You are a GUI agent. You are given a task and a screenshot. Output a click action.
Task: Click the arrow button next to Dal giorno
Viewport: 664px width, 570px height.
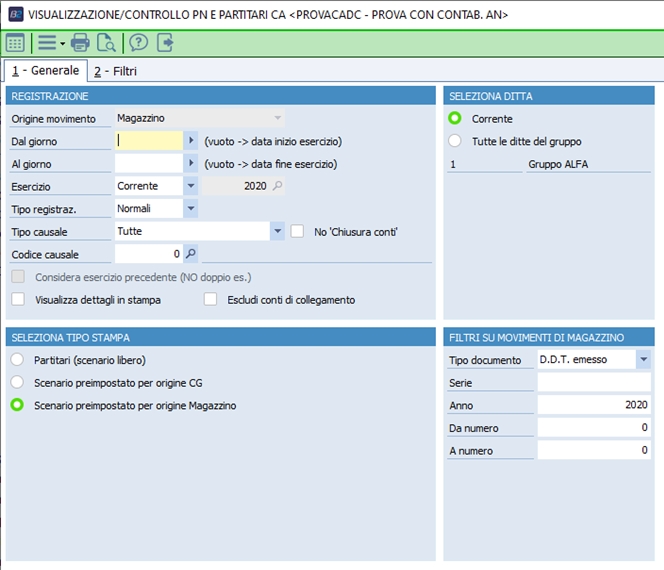coord(191,141)
